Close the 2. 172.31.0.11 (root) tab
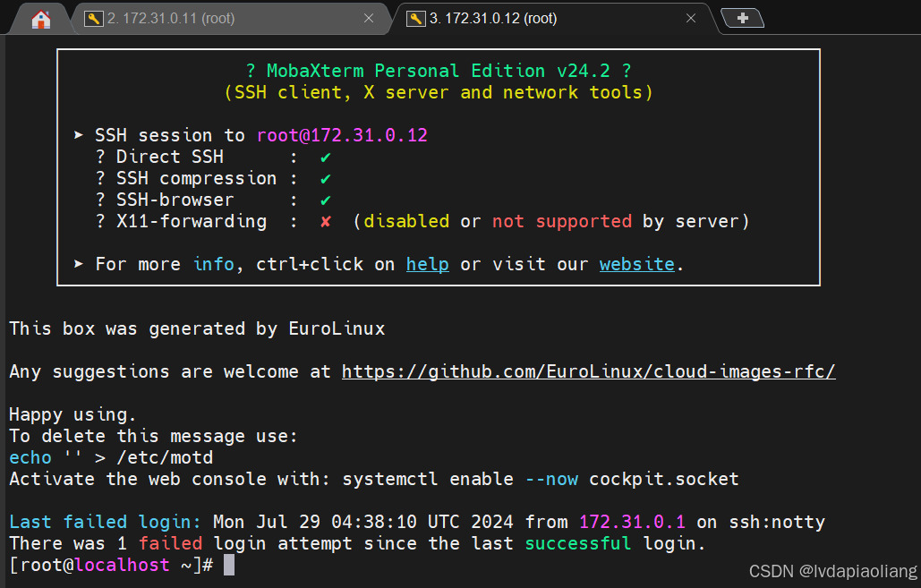 [369, 19]
